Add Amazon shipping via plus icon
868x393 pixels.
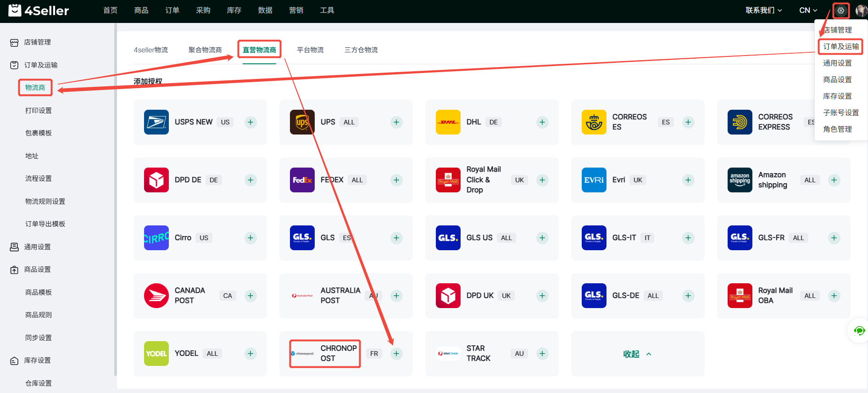point(834,180)
